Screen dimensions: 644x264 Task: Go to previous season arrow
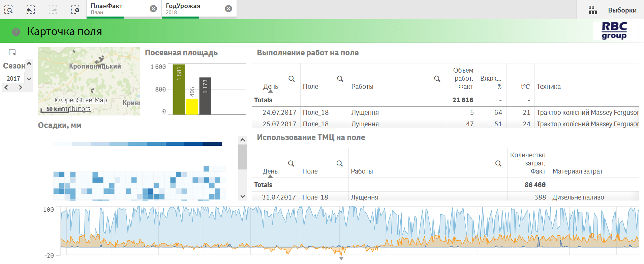(6, 87)
